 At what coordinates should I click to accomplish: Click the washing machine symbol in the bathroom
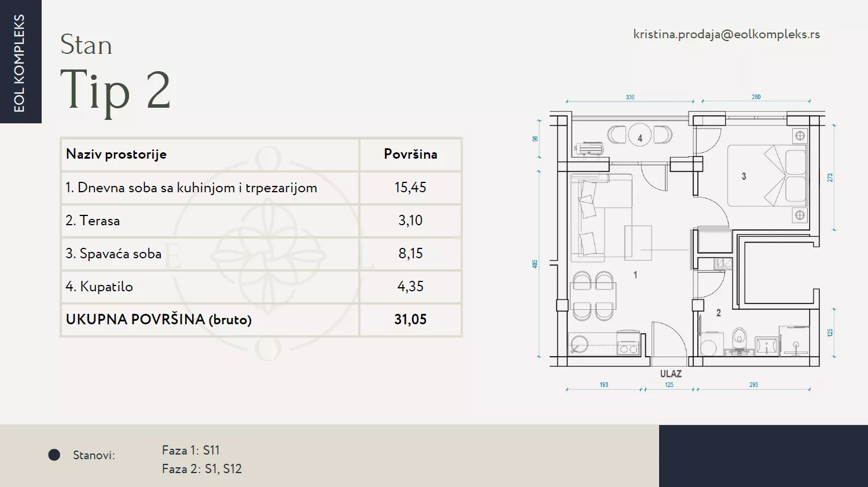coord(708,345)
